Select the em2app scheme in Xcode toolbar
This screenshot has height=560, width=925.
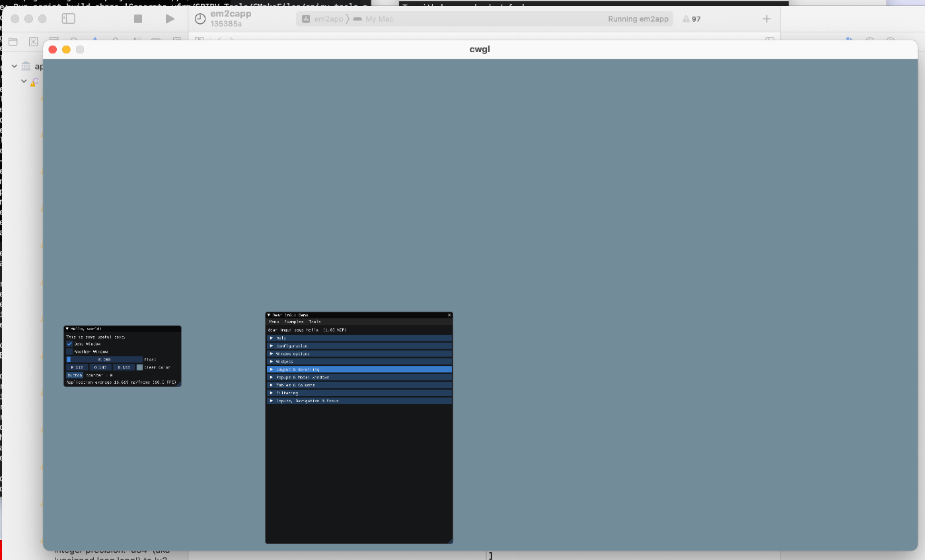328,19
